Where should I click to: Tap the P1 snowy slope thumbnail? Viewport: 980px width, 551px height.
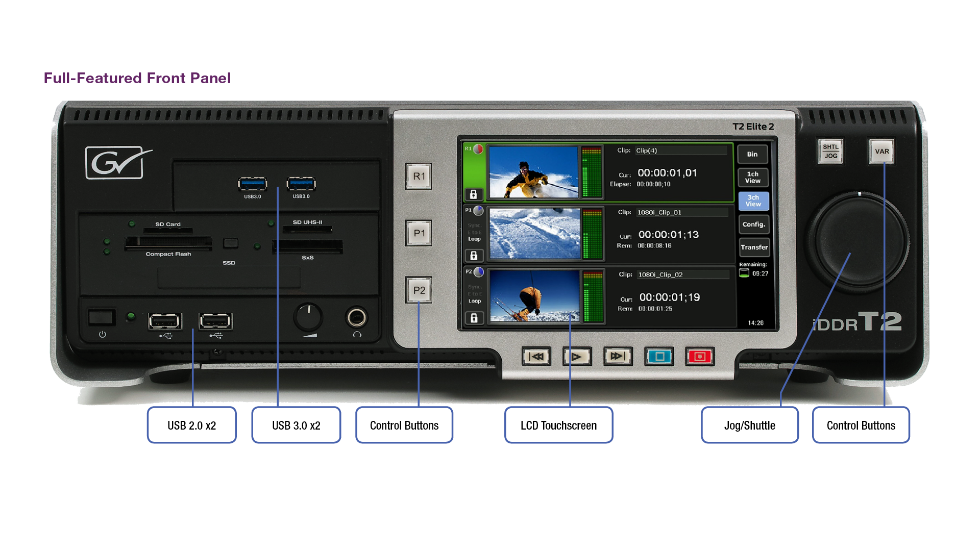534,234
